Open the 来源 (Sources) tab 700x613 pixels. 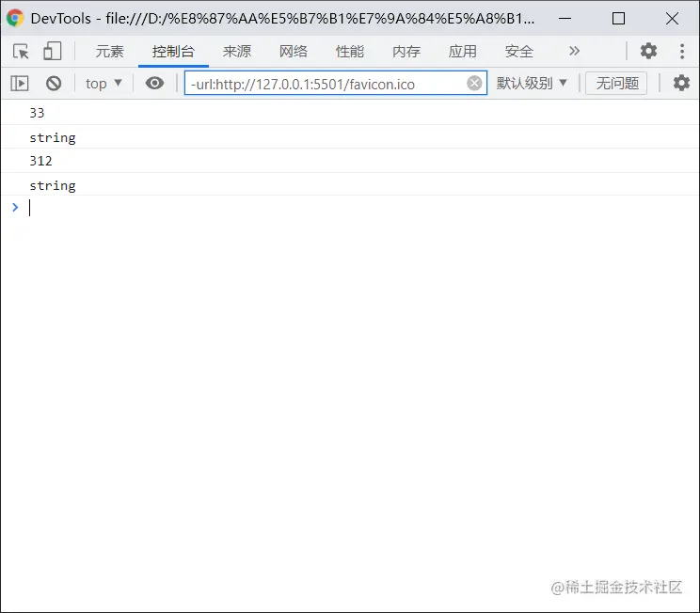pyautogui.click(x=237, y=52)
